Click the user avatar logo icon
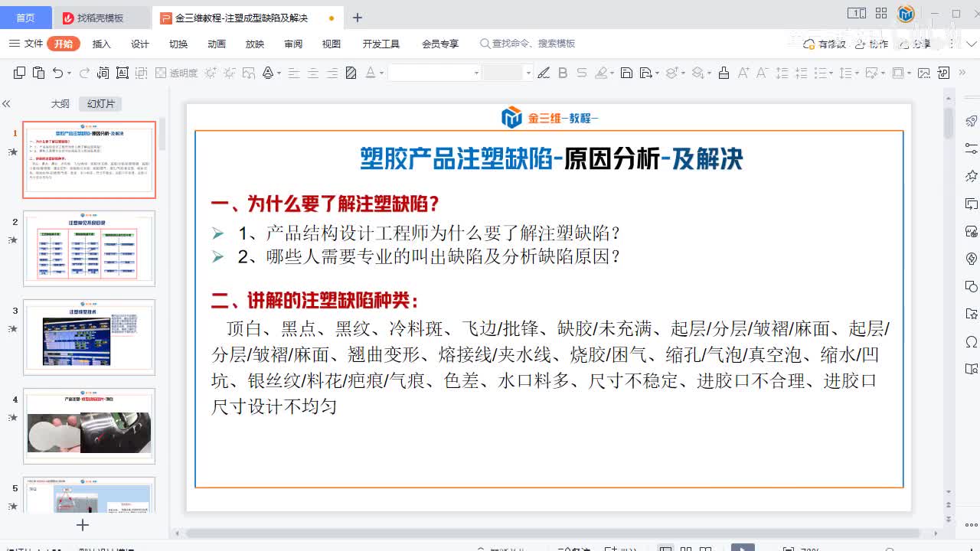 [906, 13]
